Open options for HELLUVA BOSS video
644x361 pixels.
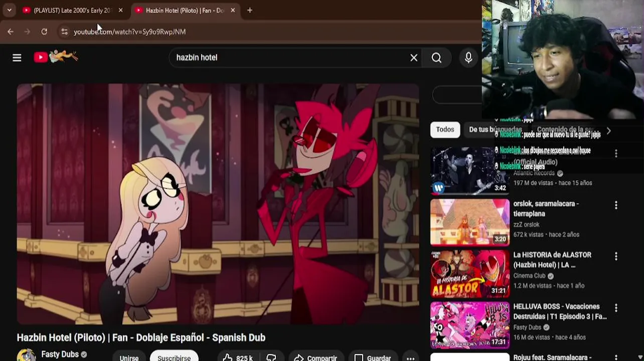[x=616, y=308]
